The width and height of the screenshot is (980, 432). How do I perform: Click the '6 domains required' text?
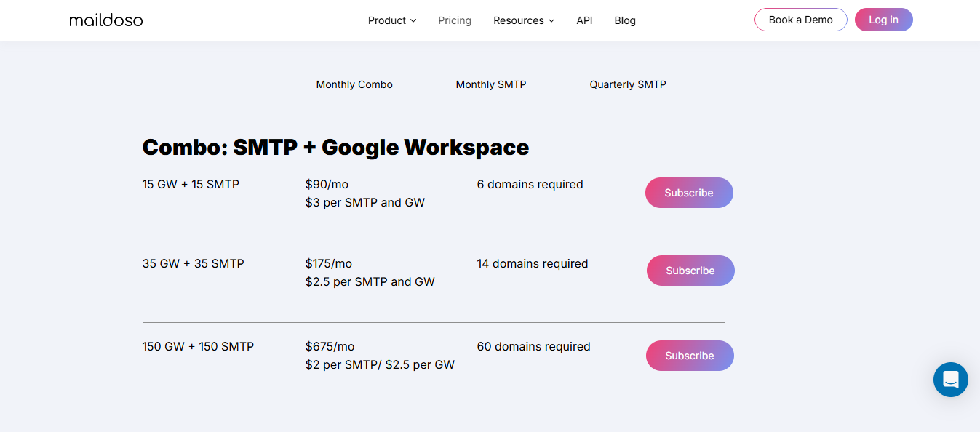pyautogui.click(x=530, y=185)
